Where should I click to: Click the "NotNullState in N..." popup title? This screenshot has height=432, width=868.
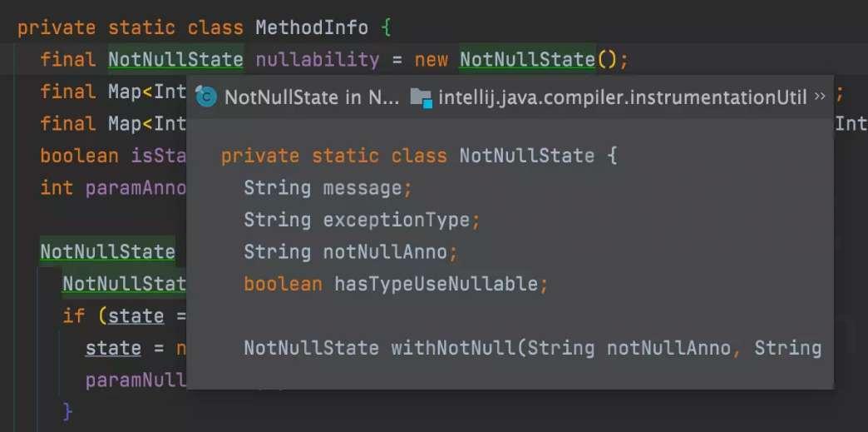click(x=312, y=97)
